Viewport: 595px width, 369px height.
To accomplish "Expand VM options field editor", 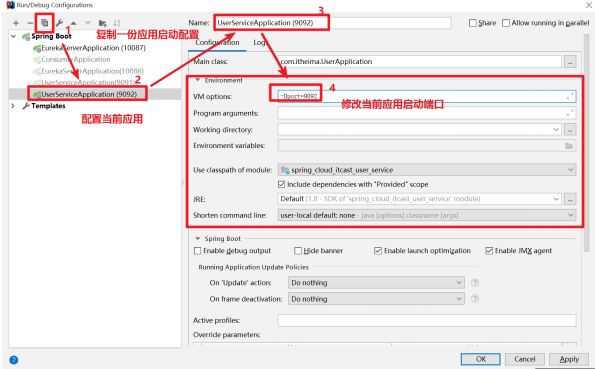I will (570, 96).
